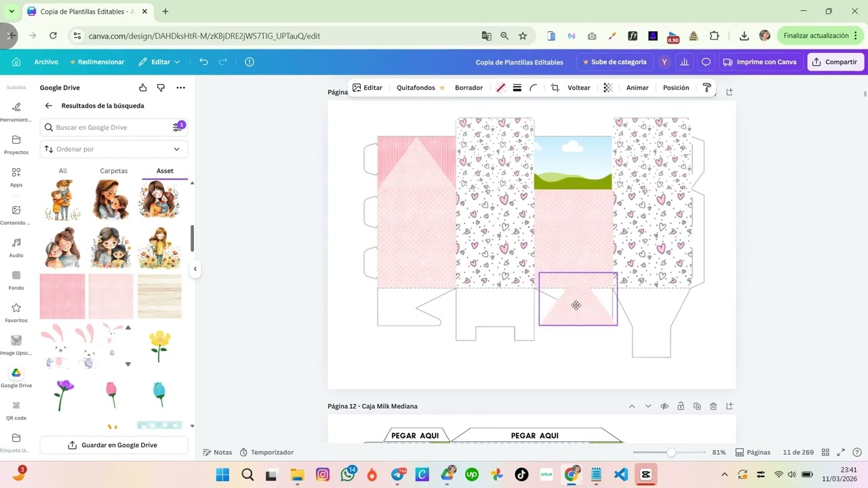Switch to the All tab
The width and height of the screenshot is (868, 488).
pos(63,171)
